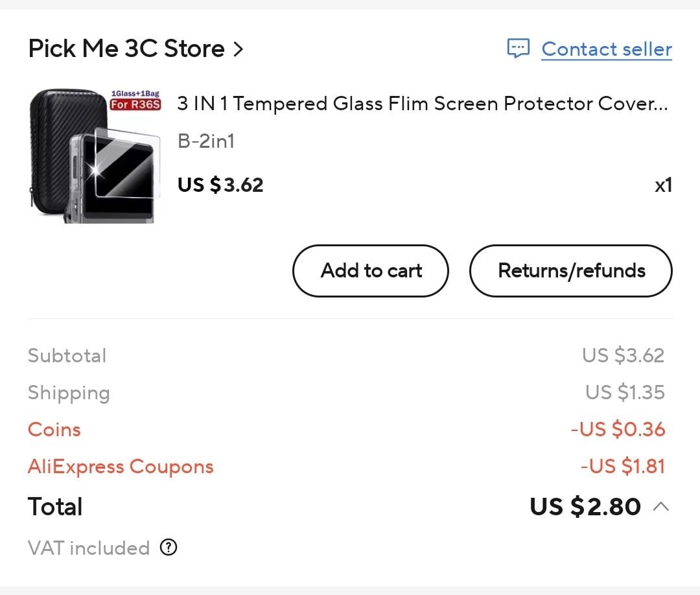The height and width of the screenshot is (595, 700).
Task: Click the Shipping cost US $1.35
Action: pyautogui.click(x=625, y=392)
